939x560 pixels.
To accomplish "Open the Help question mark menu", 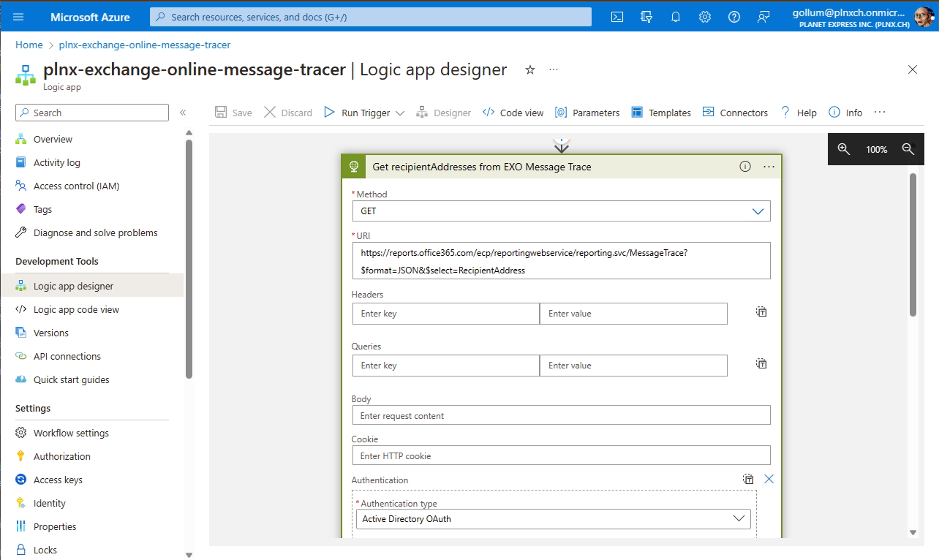I will coord(734,16).
